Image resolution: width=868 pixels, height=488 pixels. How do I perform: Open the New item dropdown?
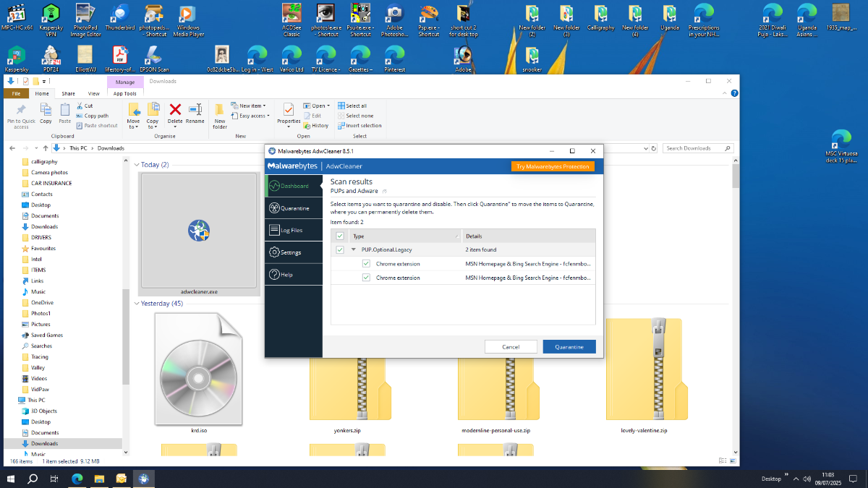click(x=249, y=106)
